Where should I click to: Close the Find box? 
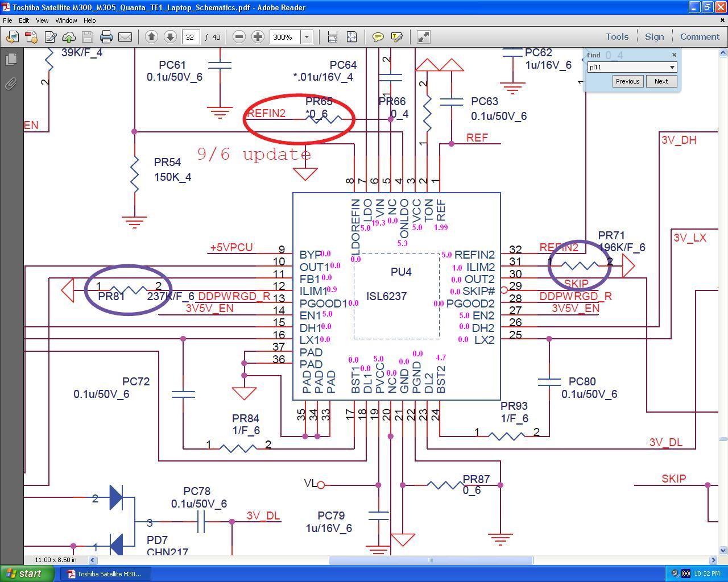coord(674,55)
